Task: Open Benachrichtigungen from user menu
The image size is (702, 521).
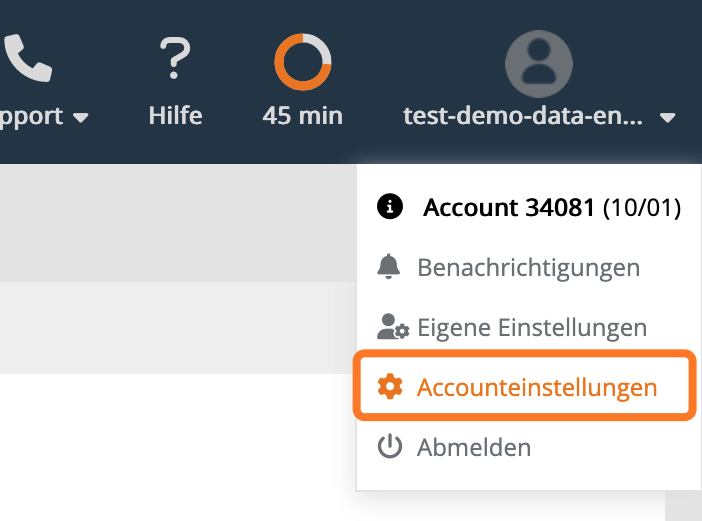Action: [x=528, y=268]
